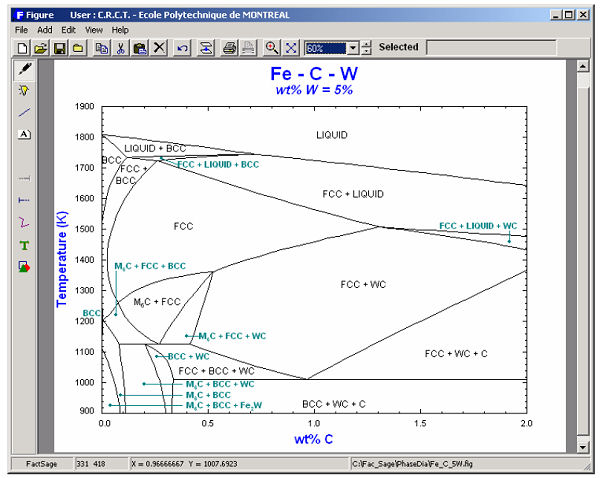Click the vertical scrollbar down arrow

click(x=583, y=446)
